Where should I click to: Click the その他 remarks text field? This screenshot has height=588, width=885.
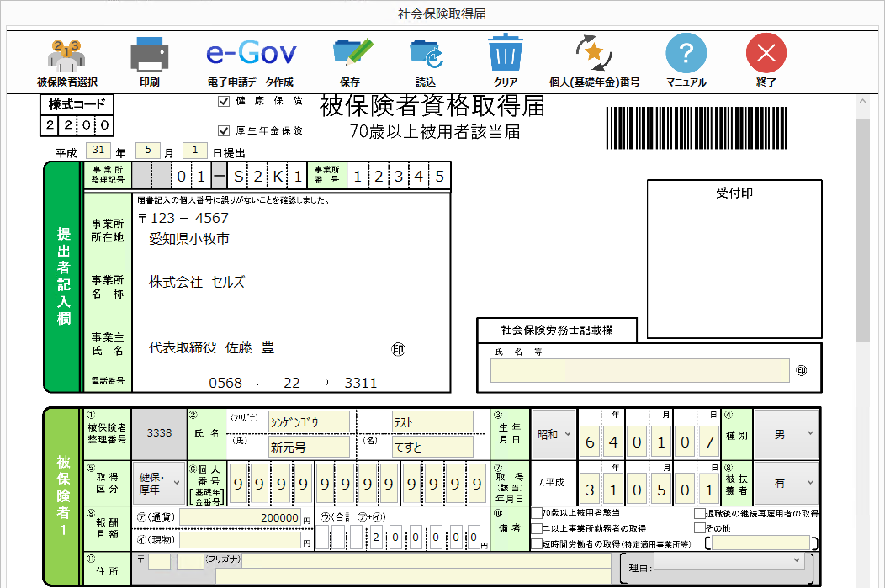click(x=760, y=543)
